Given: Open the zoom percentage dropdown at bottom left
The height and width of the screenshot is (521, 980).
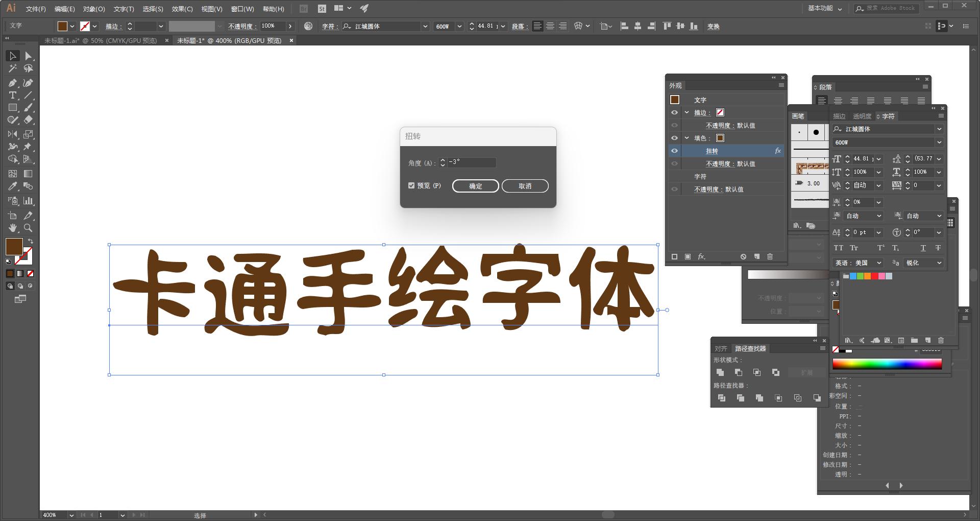Looking at the screenshot, I should (x=71, y=515).
